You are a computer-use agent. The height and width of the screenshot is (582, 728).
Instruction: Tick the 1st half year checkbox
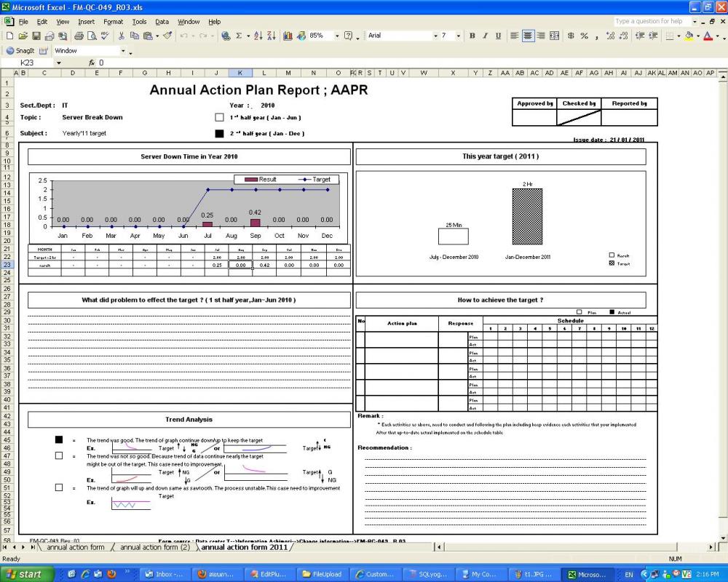point(219,117)
